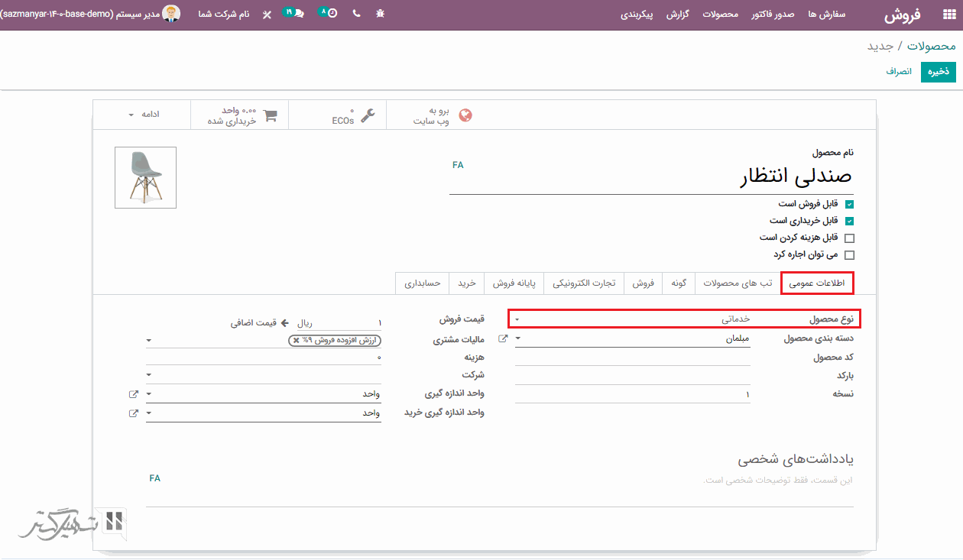Remove the 9% sales VAT tax tag
This screenshot has width=963, height=560.
point(297,341)
